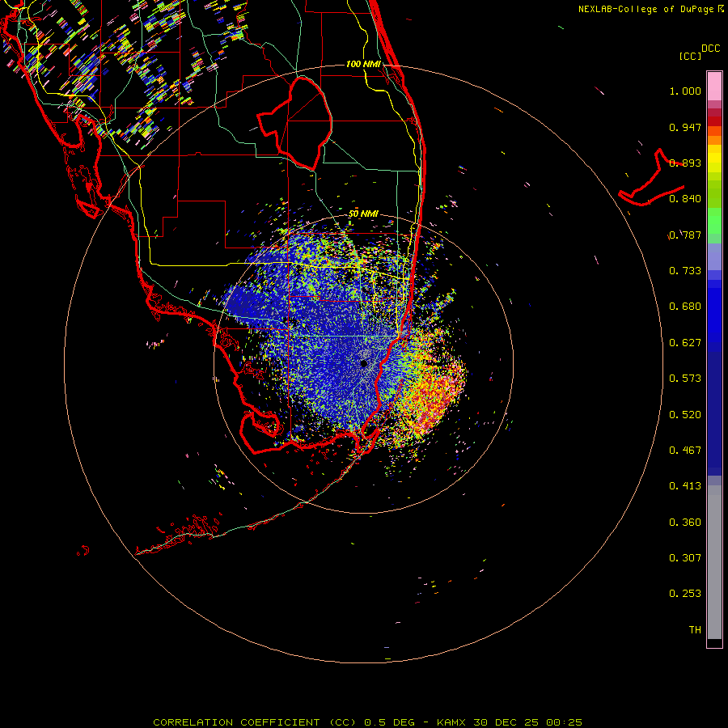This screenshot has height=728, width=728.
Task: Click the 0.840 scale value
Action: coord(685,199)
